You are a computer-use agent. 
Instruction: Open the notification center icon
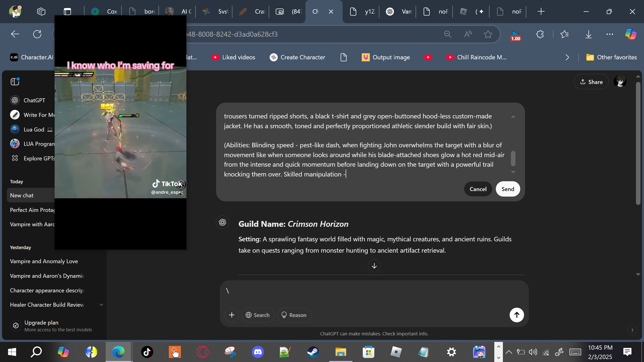(627, 352)
